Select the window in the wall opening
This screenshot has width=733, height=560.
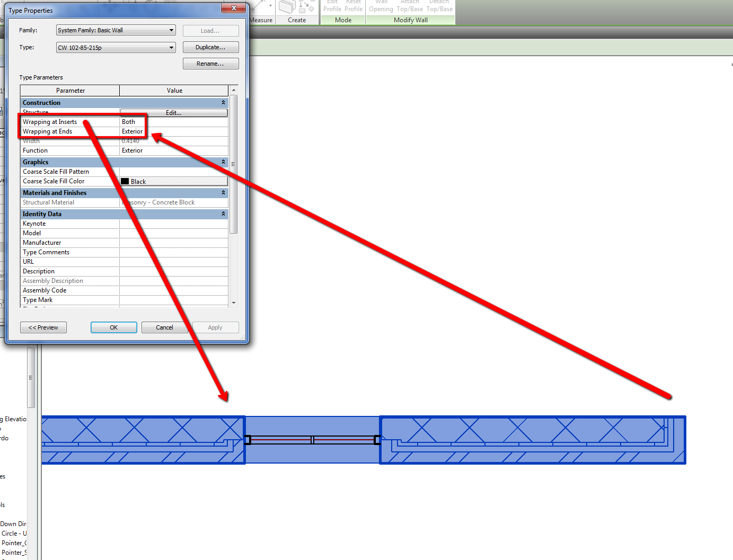(313, 440)
